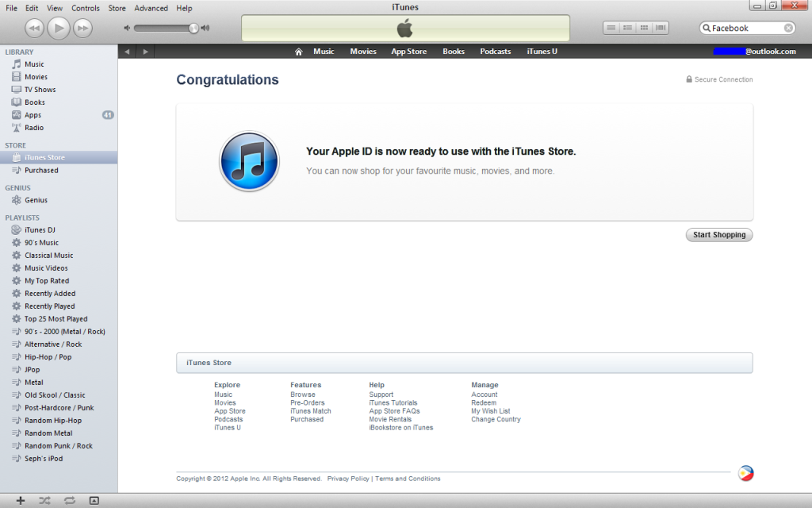The height and width of the screenshot is (508, 812).
Task: Open the Podcasts store tab
Action: point(495,52)
